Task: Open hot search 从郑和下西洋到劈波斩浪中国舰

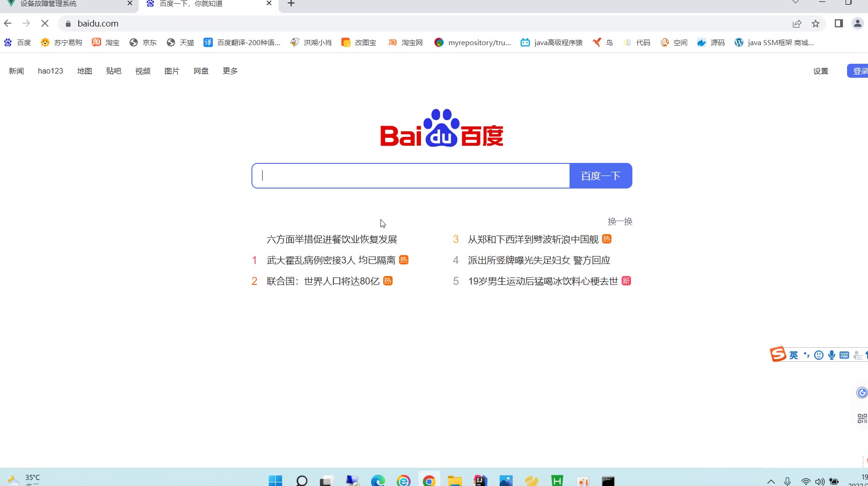Action: pyautogui.click(x=533, y=239)
